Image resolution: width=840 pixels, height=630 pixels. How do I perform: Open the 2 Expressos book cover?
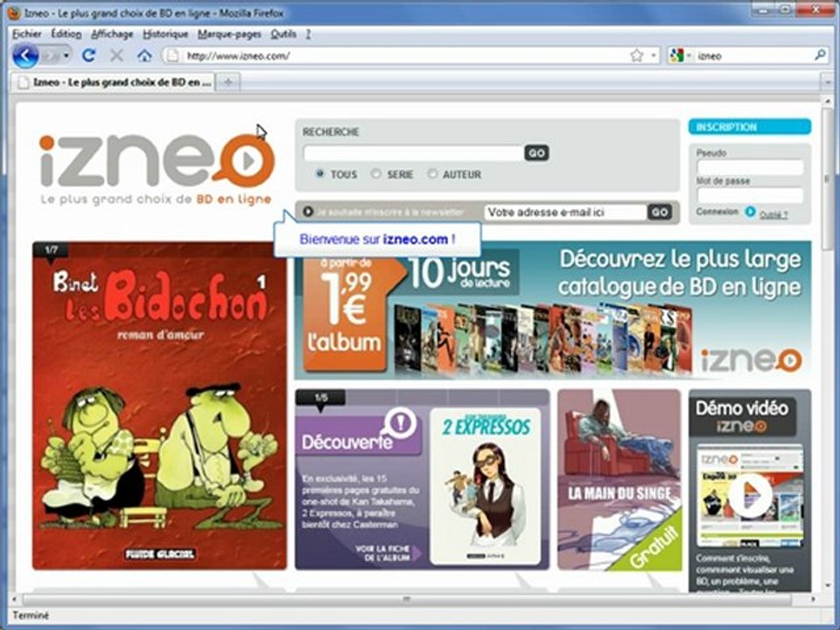[486, 486]
